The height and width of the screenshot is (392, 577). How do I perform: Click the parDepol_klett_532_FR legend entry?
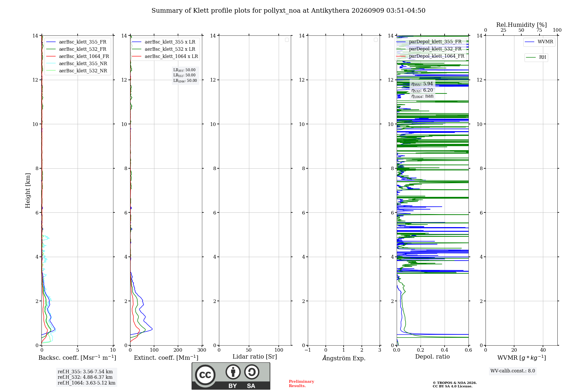[429, 49]
